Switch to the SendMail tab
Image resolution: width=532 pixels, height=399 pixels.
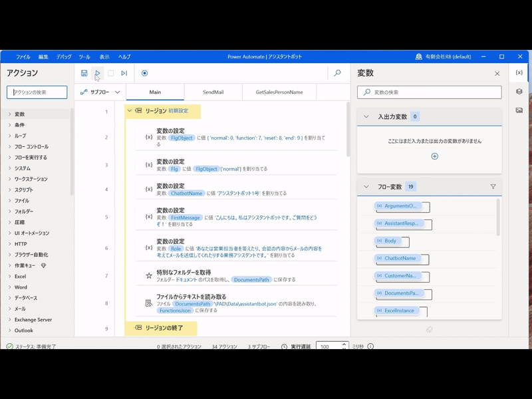coord(213,92)
